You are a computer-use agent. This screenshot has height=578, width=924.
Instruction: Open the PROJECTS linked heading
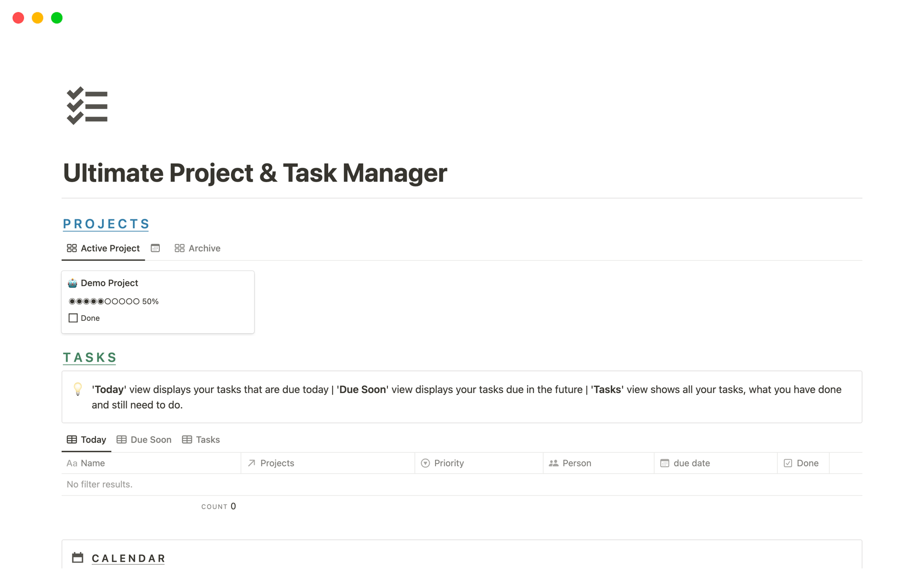click(x=105, y=223)
